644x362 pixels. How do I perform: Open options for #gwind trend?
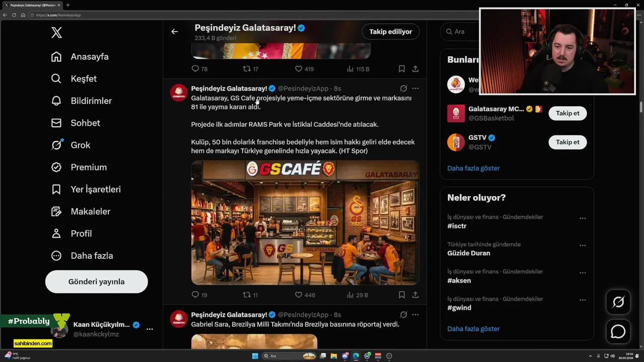583,300
